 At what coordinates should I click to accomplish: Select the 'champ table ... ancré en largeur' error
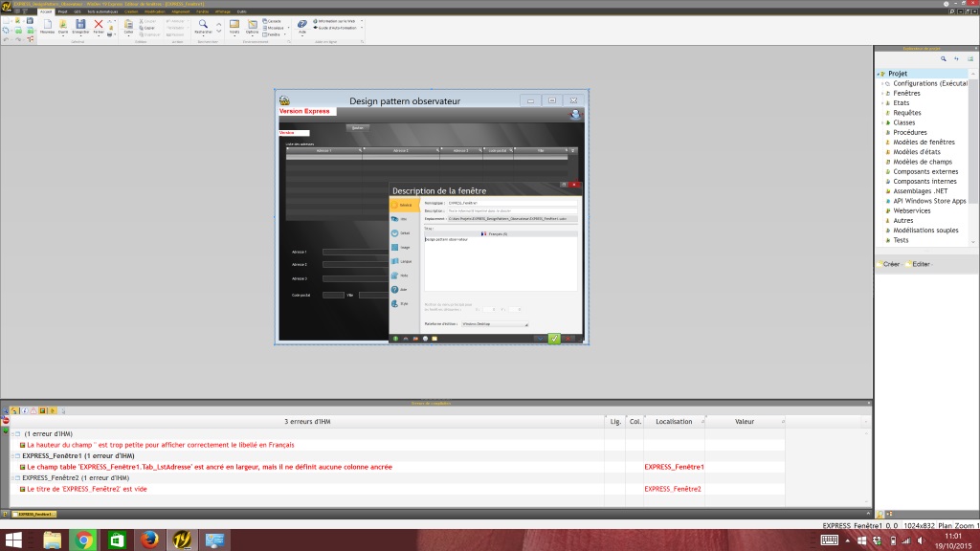(x=210, y=467)
